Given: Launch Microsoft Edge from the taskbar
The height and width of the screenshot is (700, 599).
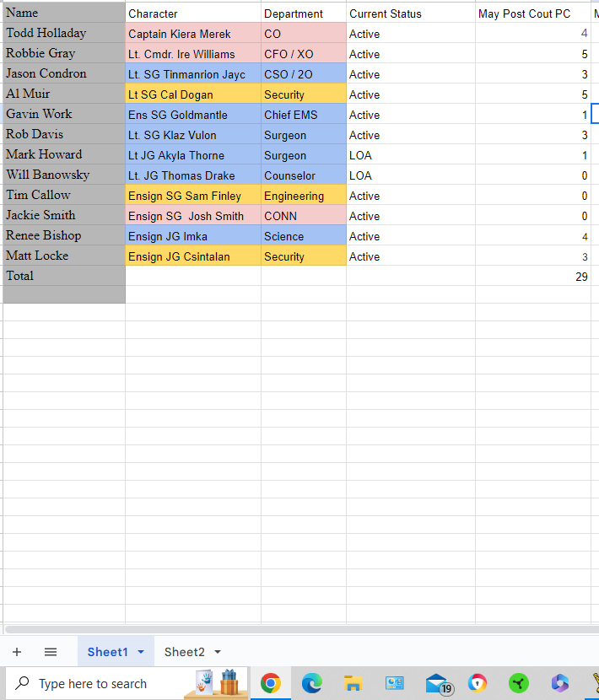Looking at the screenshot, I should (x=311, y=683).
